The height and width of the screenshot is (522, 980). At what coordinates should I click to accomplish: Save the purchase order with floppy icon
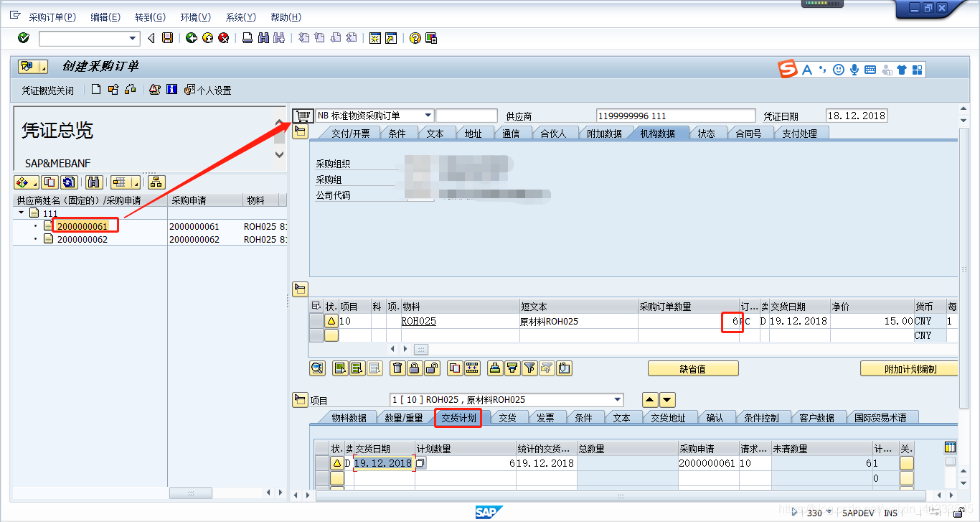click(167, 38)
